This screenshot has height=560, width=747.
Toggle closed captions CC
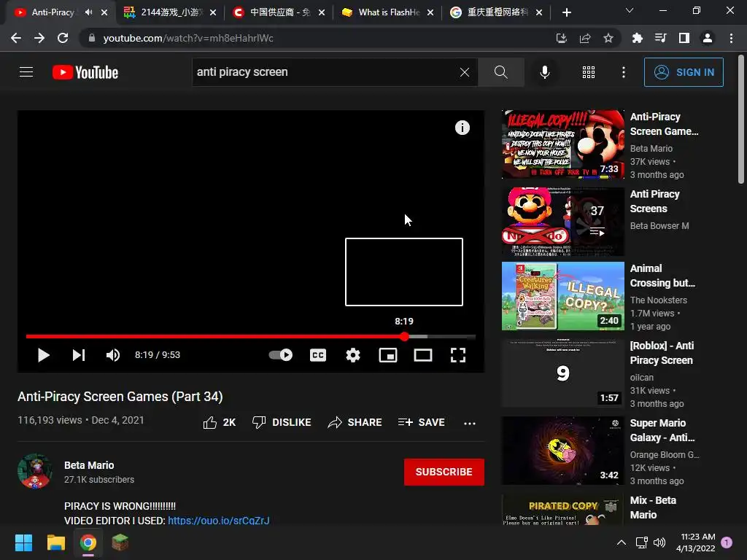pos(318,355)
